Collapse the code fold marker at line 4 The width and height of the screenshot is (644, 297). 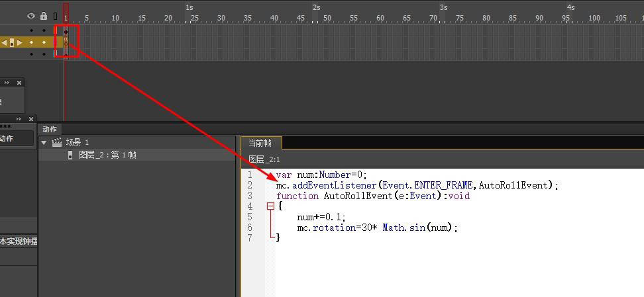[270, 206]
